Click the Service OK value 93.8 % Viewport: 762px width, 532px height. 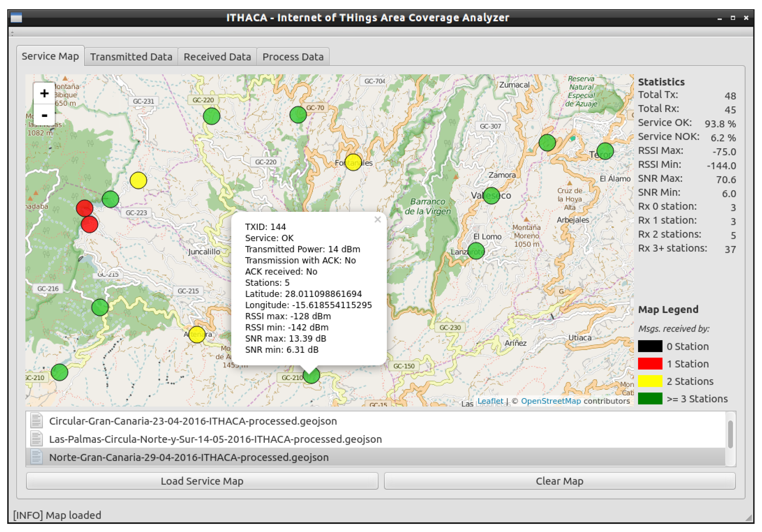(x=720, y=124)
